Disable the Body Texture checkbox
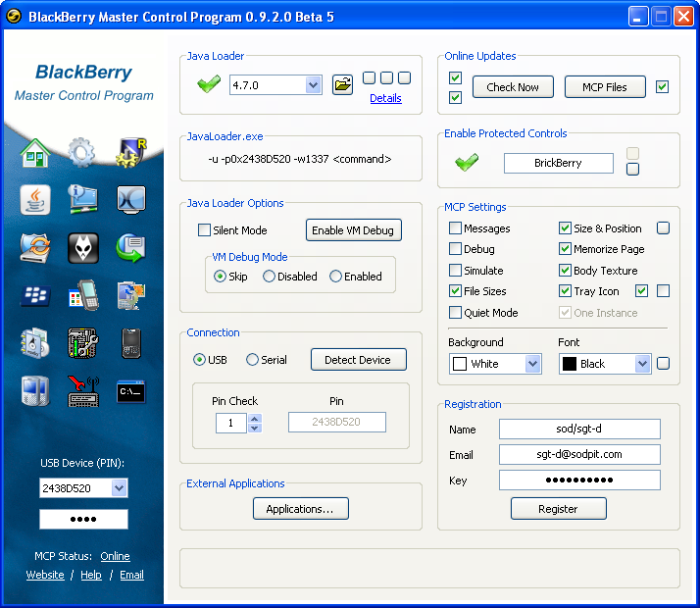The width and height of the screenshot is (700, 608). click(x=565, y=270)
